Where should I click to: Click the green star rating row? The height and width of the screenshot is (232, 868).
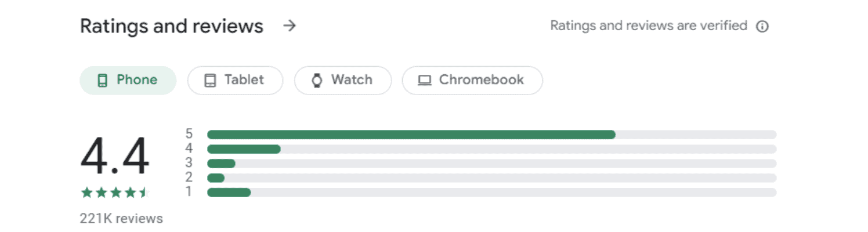tap(115, 193)
